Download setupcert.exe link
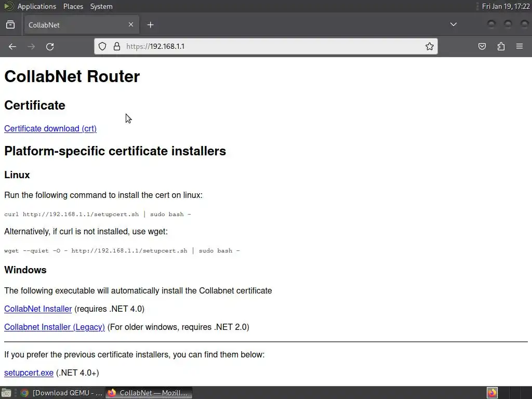 pyautogui.click(x=29, y=373)
